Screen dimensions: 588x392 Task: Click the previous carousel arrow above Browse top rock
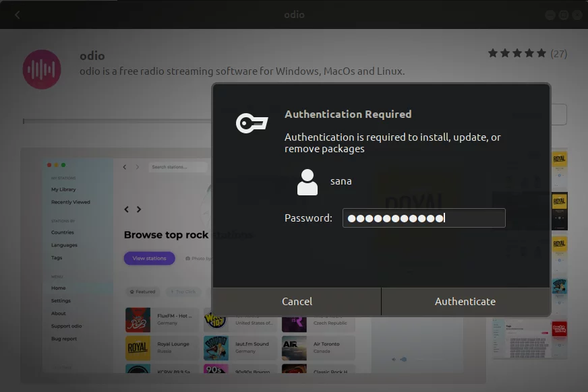(x=126, y=209)
